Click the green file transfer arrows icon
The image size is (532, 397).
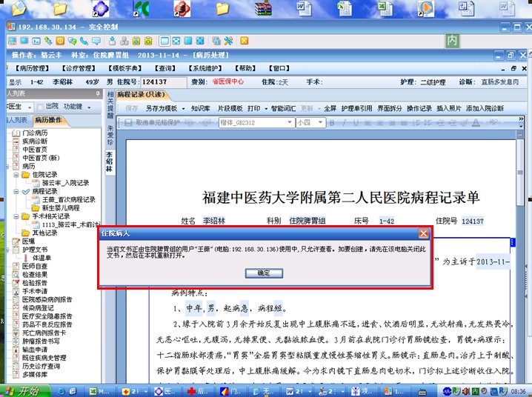click(x=48, y=41)
